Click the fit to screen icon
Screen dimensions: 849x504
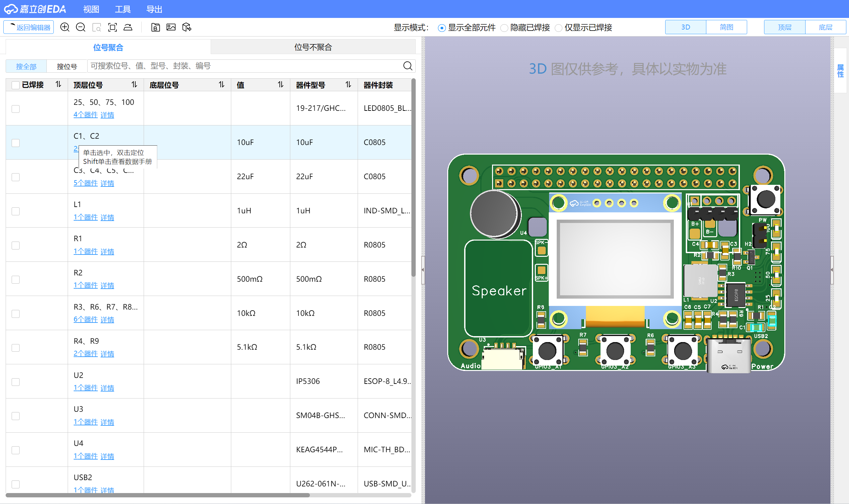click(x=112, y=27)
